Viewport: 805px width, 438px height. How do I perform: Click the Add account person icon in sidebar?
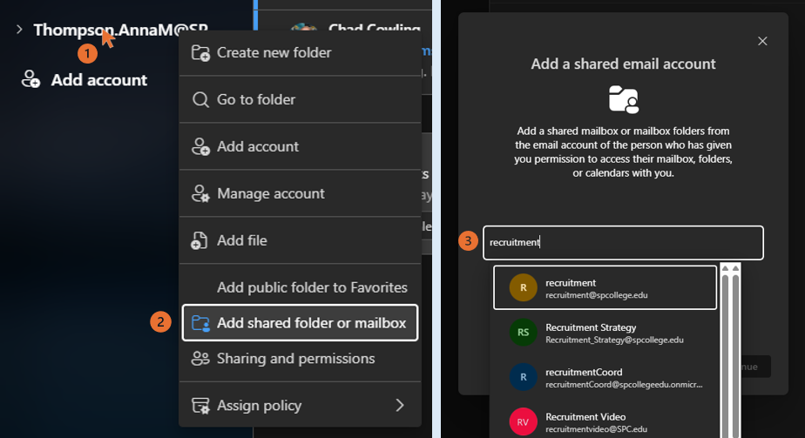tap(30, 80)
